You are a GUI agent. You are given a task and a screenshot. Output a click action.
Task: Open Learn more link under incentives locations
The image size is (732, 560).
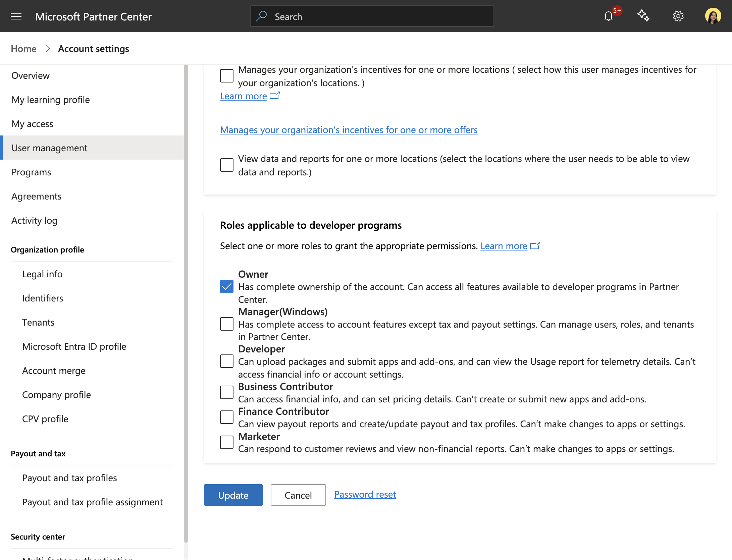[250, 96]
